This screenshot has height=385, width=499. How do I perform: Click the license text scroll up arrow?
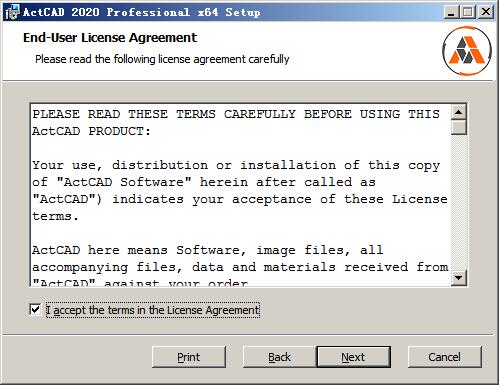coord(459,112)
